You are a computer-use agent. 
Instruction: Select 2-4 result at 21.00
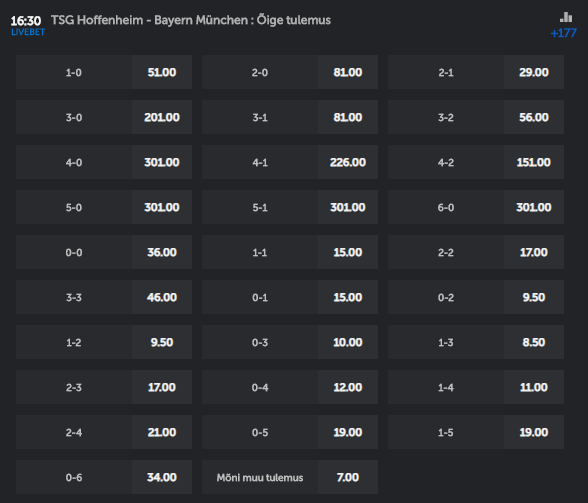pos(104,432)
